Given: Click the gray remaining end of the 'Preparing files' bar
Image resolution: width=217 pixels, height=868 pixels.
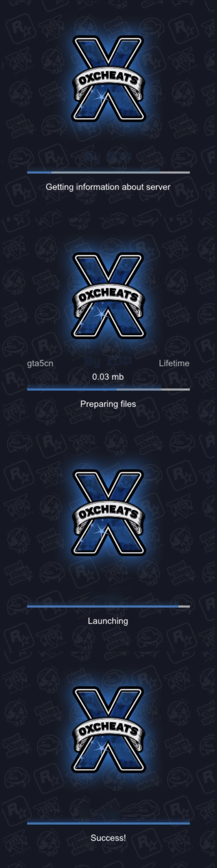Looking at the screenshot, I should [x=175, y=389].
